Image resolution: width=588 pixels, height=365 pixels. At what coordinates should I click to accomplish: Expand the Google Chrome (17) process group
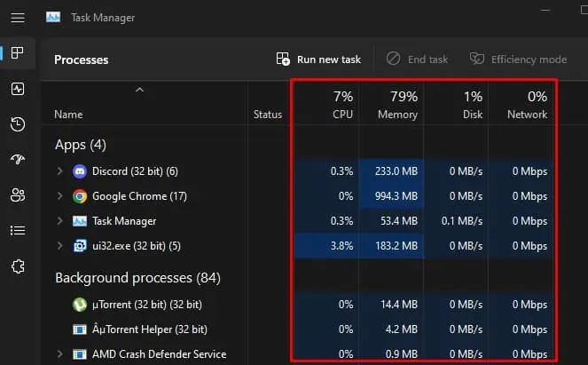(x=59, y=196)
